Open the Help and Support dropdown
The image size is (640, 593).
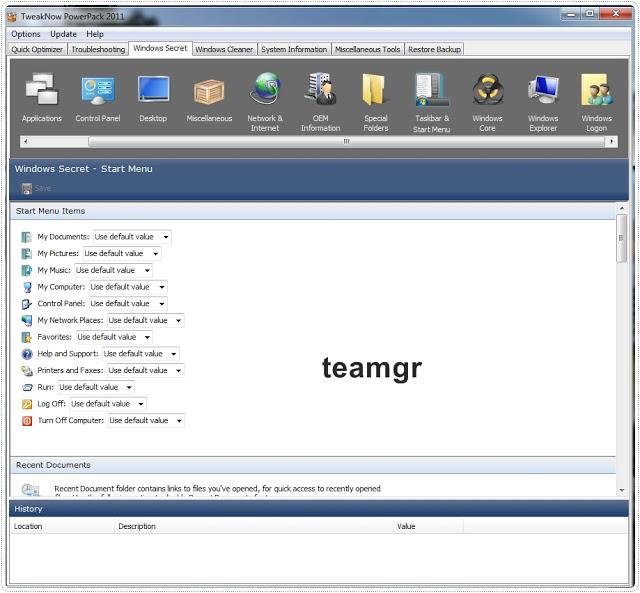(141, 354)
